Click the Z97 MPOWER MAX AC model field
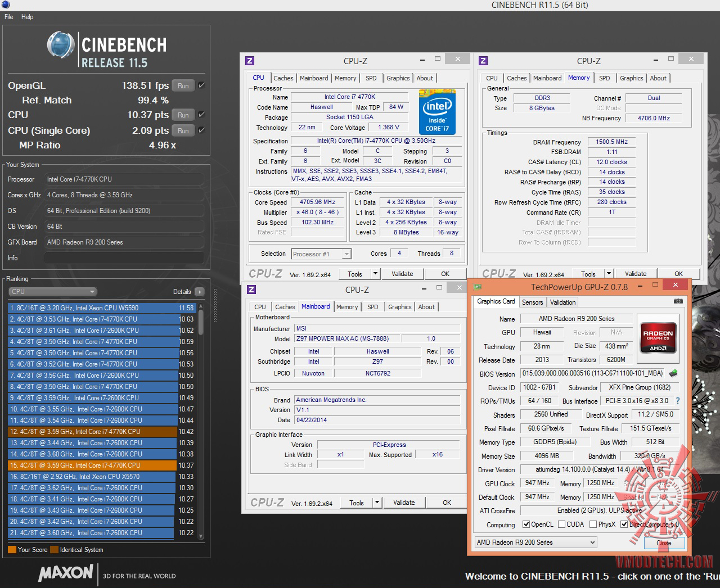The width and height of the screenshot is (720, 588). point(347,338)
